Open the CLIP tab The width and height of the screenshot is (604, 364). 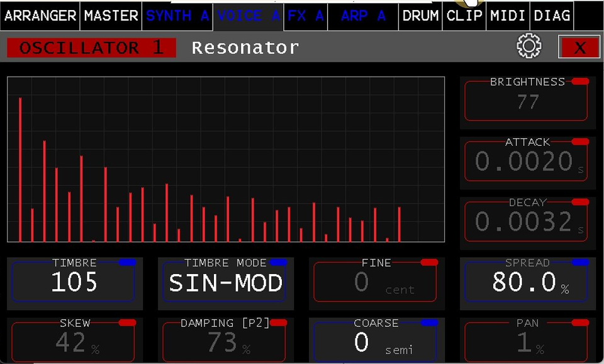point(464,16)
